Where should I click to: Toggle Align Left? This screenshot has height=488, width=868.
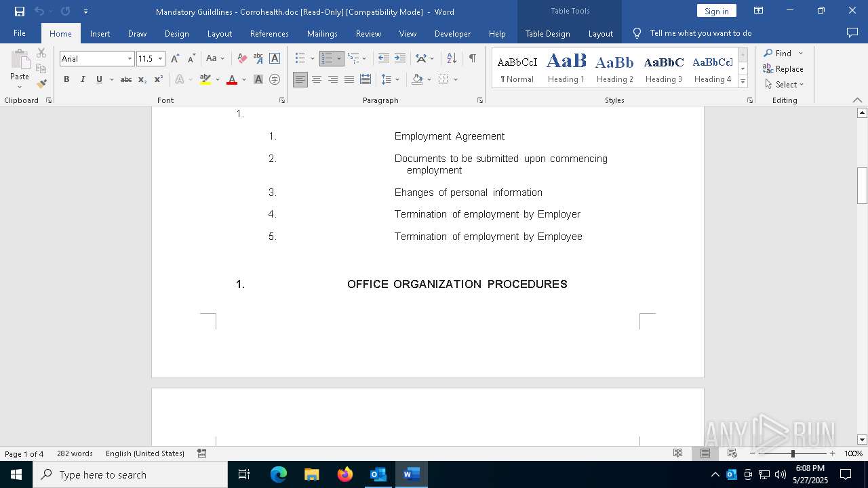[300, 79]
